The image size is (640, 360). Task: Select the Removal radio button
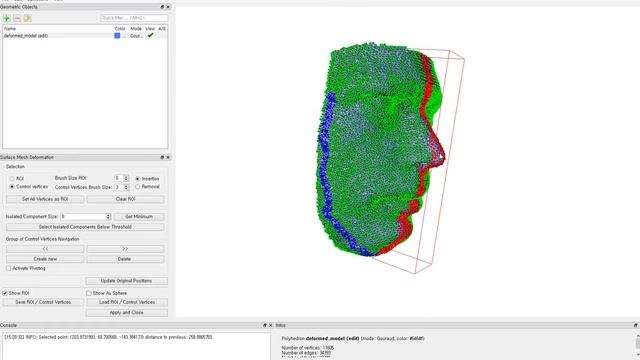138,187
